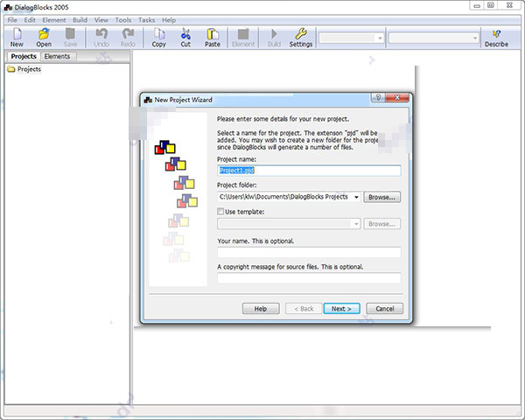
Task: Click the wizard question mark help button
Action: coord(379,97)
